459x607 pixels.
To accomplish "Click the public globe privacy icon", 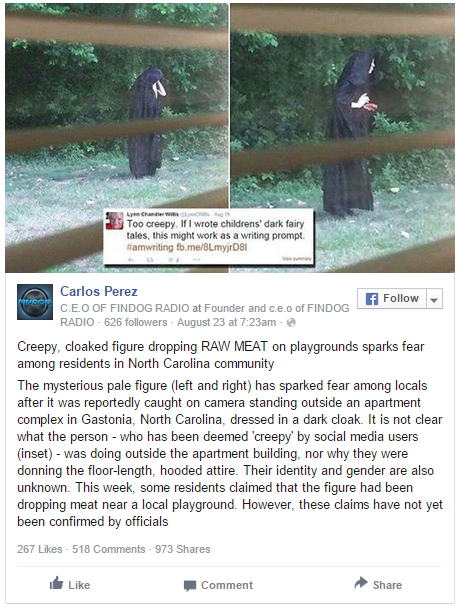I will tap(291, 322).
